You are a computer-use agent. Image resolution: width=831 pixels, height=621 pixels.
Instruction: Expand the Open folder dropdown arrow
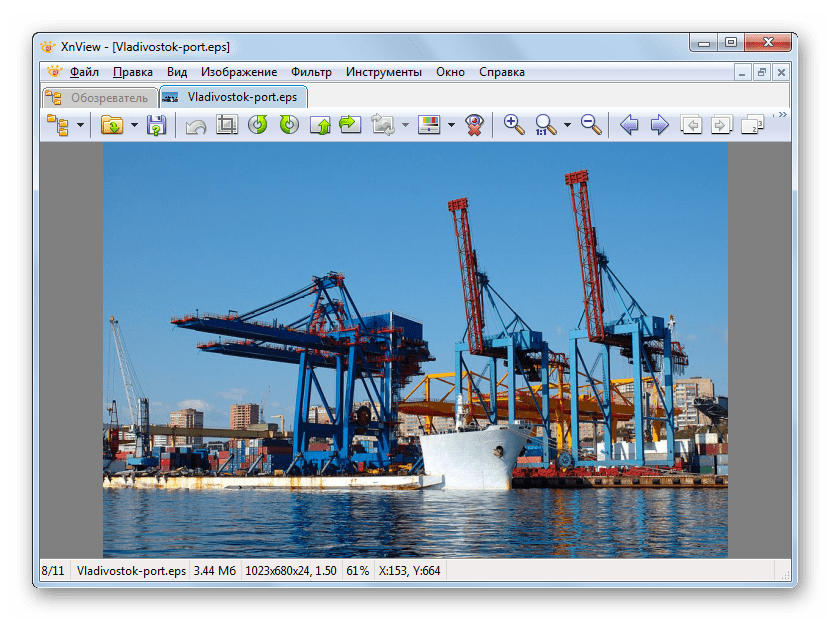pyautogui.click(x=134, y=126)
